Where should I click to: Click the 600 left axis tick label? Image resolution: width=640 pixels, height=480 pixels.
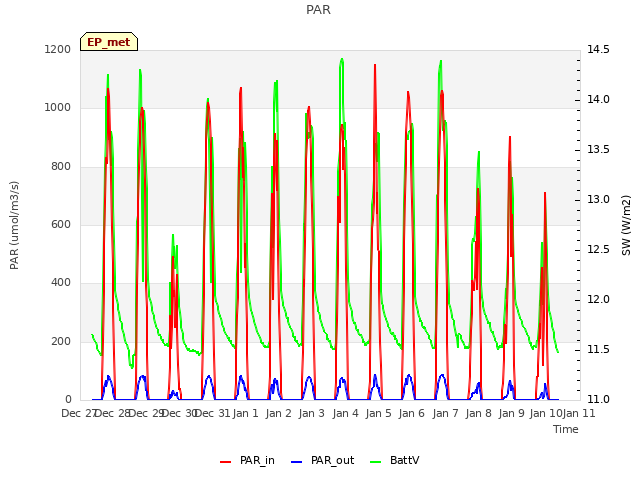[61, 224]
